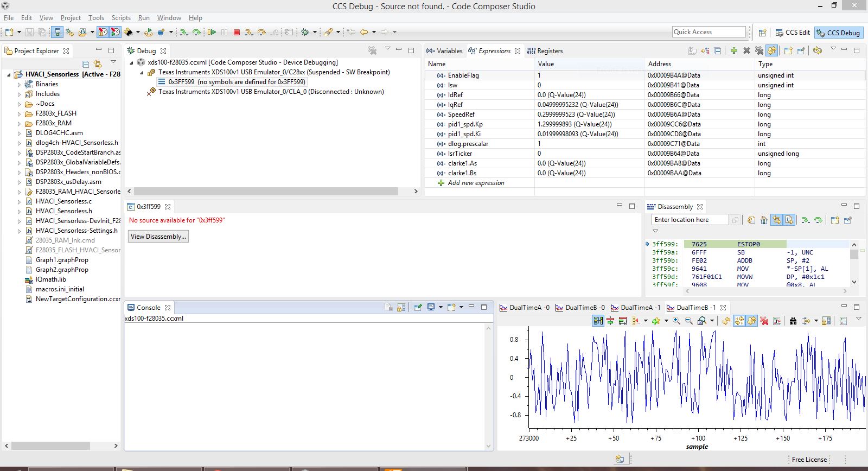Click Step Into icon in Disassembly toolbar
868x471 pixels.
pyautogui.click(x=805, y=220)
